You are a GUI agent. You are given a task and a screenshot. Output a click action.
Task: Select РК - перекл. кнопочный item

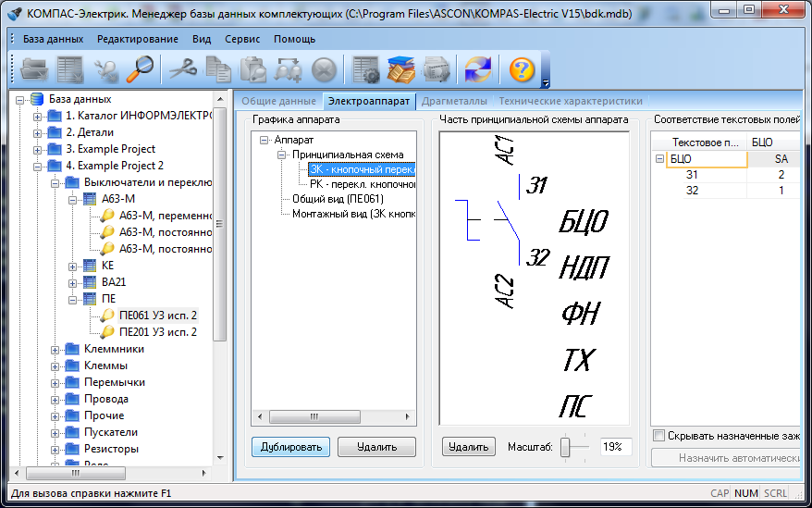tap(363, 184)
